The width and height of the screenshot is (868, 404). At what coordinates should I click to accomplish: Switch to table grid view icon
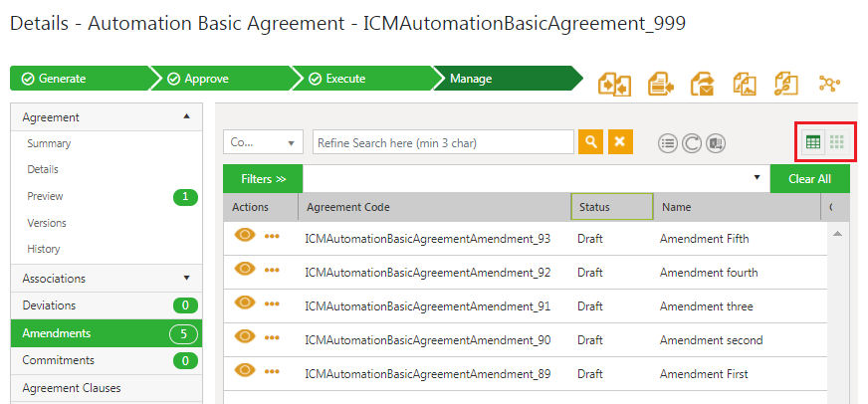(813, 142)
